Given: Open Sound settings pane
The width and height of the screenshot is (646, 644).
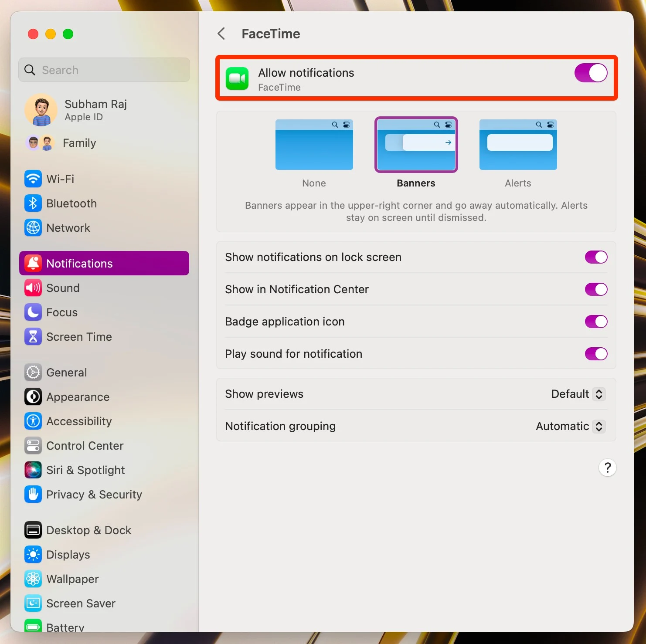Looking at the screenshot, I should click(104, 288).
